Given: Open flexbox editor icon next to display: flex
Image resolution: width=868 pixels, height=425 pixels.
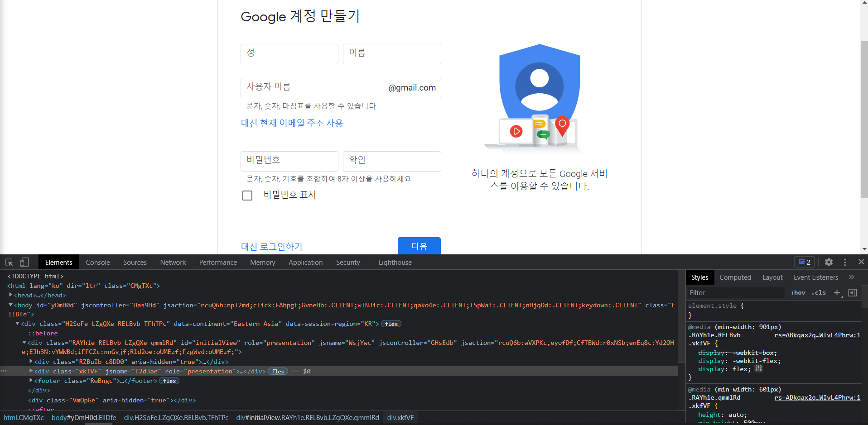Looking at the screenshot, I should [x=758, y=369].
